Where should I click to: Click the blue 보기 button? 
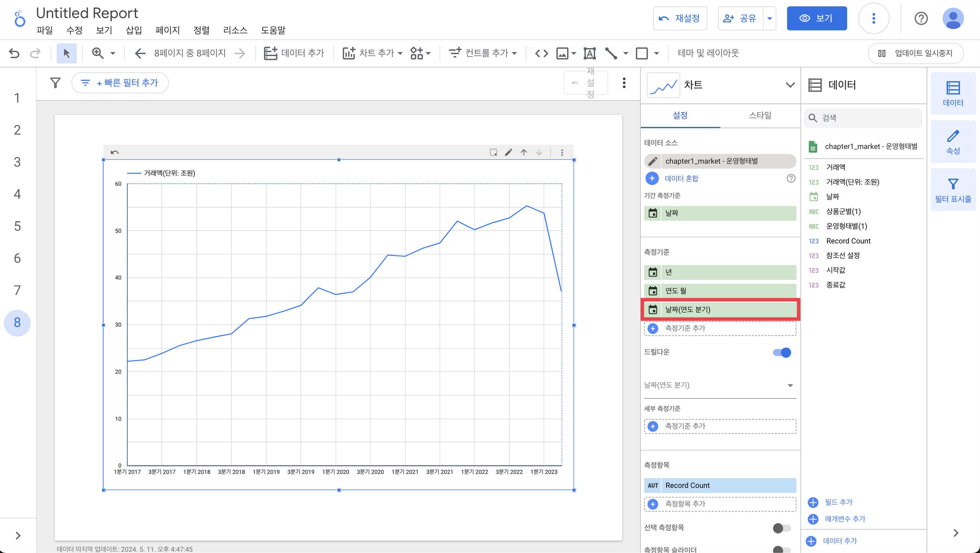816,18
